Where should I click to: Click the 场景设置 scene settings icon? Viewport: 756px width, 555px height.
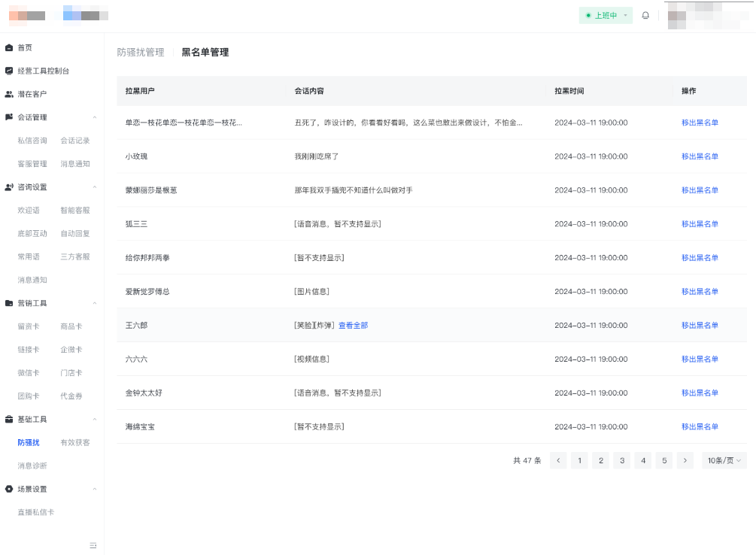[10, 488]
